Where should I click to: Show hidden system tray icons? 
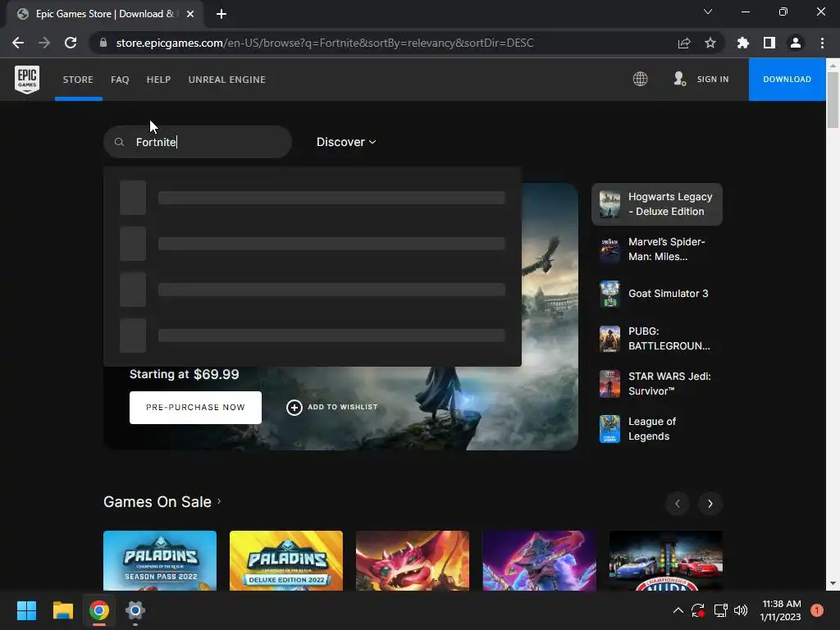678,610
